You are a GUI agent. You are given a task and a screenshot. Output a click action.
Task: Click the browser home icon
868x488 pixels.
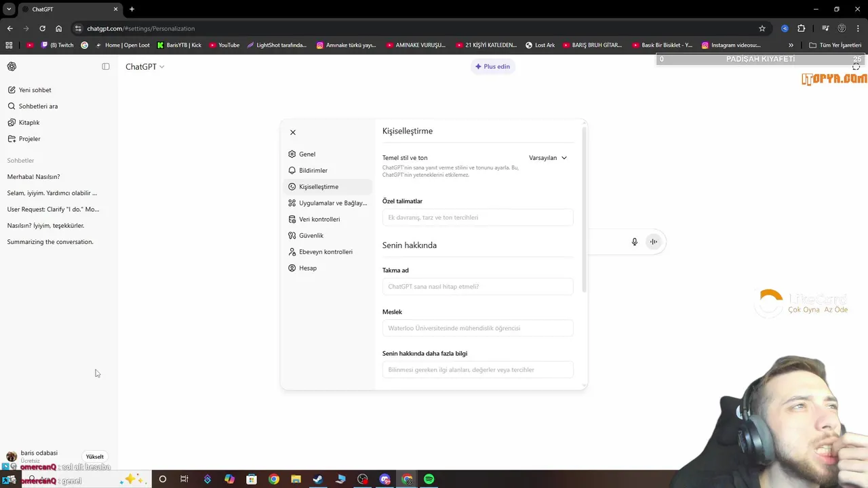click(59, 28)
